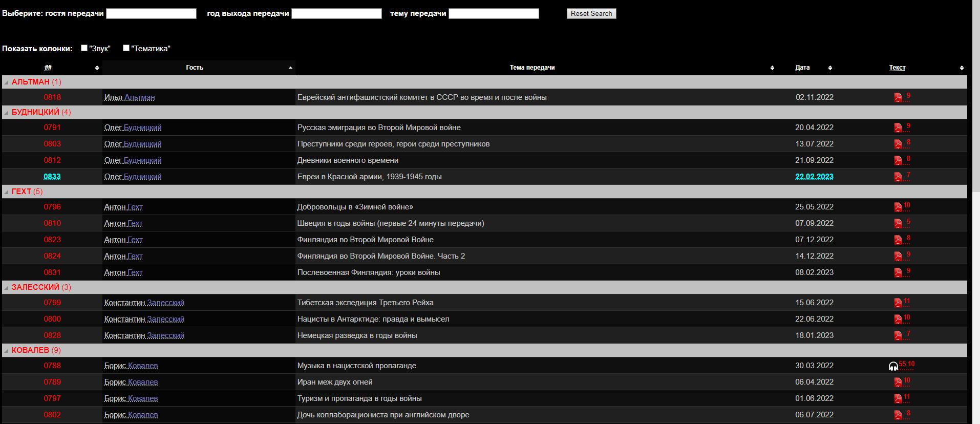Open PDF transcript for episode 0818

(x=898, y=97)
